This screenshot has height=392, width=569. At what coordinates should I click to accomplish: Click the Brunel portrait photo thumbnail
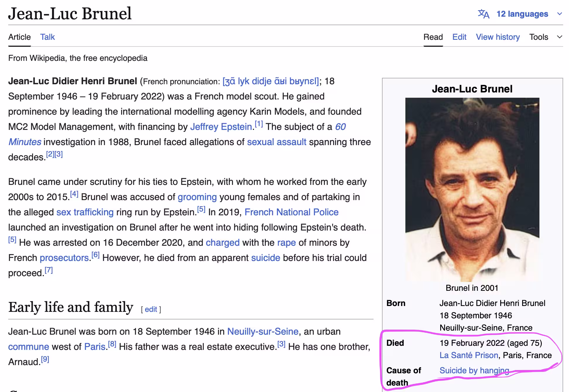click(x=472, y=190)
